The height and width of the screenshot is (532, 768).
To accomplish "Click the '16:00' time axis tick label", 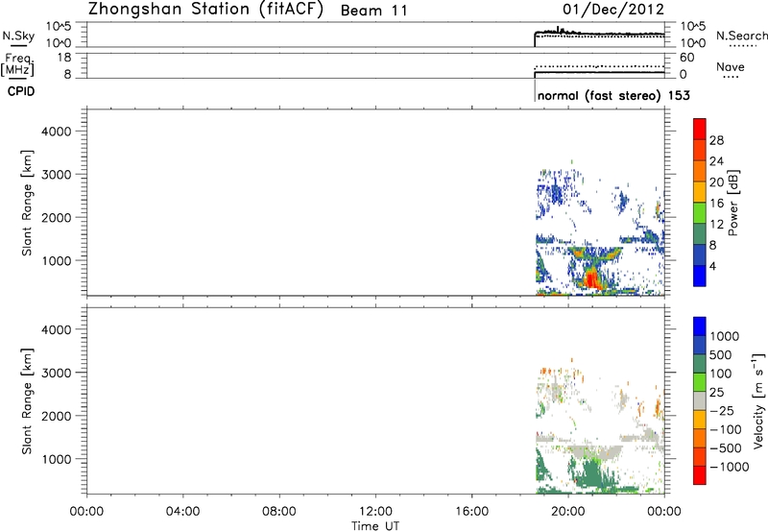I will click(x=471, y=512).
